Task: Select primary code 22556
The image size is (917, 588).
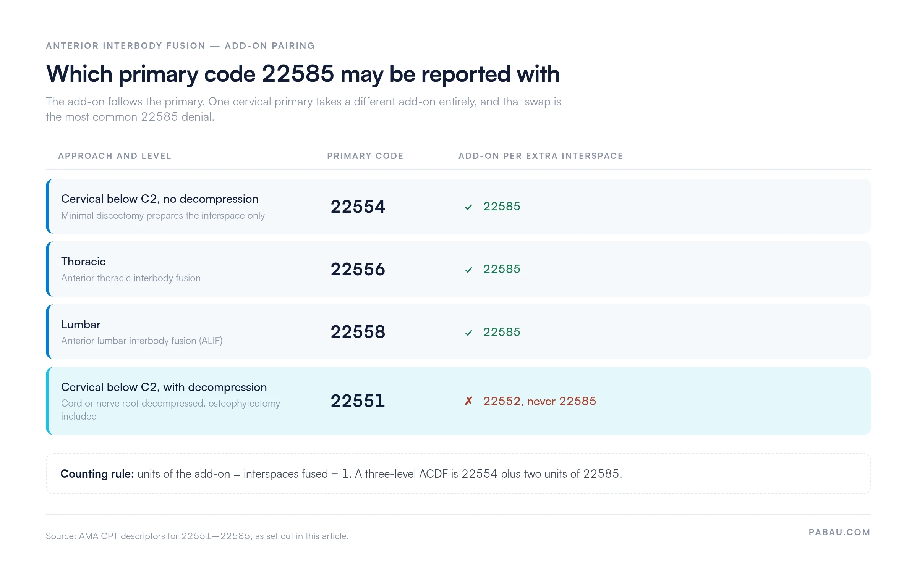Action: coord(358,269)
